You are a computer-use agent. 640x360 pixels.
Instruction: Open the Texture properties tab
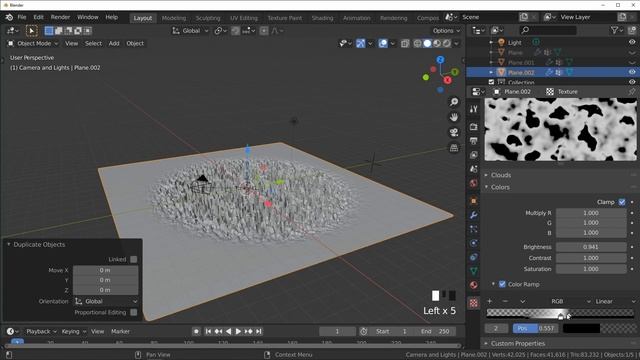(473, 303)
